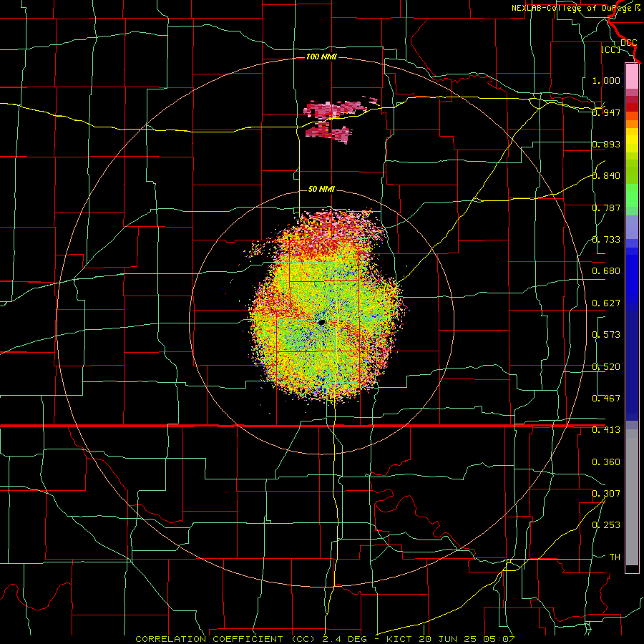Viewport: 644px width, 644px height.
Task: Select the 0.840 scale value
Action: [606, 176]
